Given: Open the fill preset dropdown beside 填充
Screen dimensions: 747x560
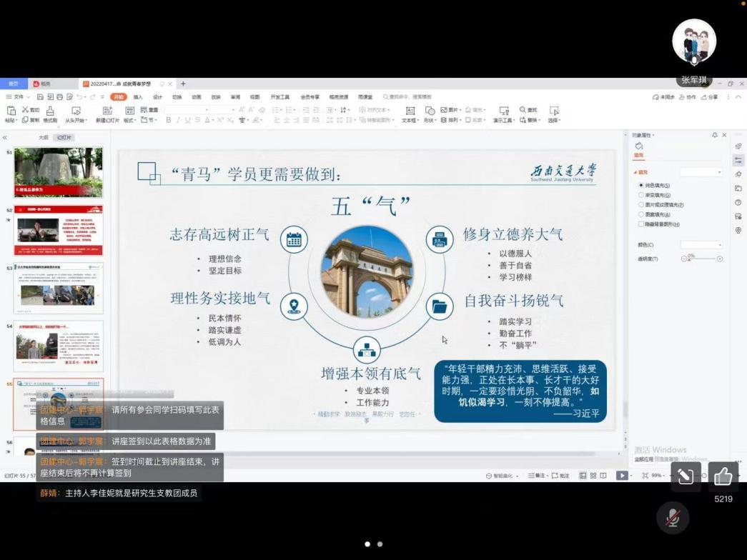Looking at the screenshot, I should click(x=701, y=172).
